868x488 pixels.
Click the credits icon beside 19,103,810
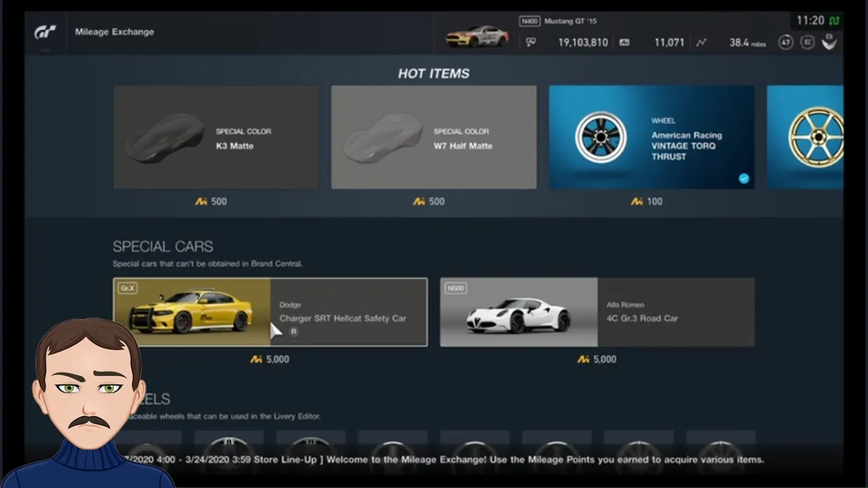(531, 42)
